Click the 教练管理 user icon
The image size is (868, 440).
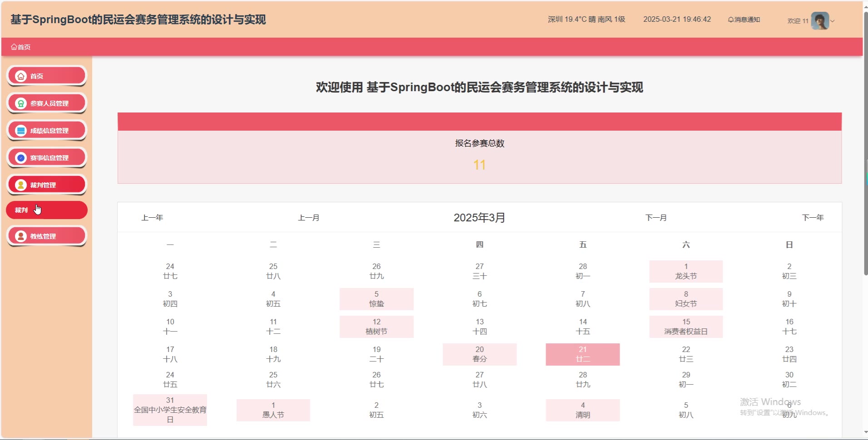coord(21,236)
